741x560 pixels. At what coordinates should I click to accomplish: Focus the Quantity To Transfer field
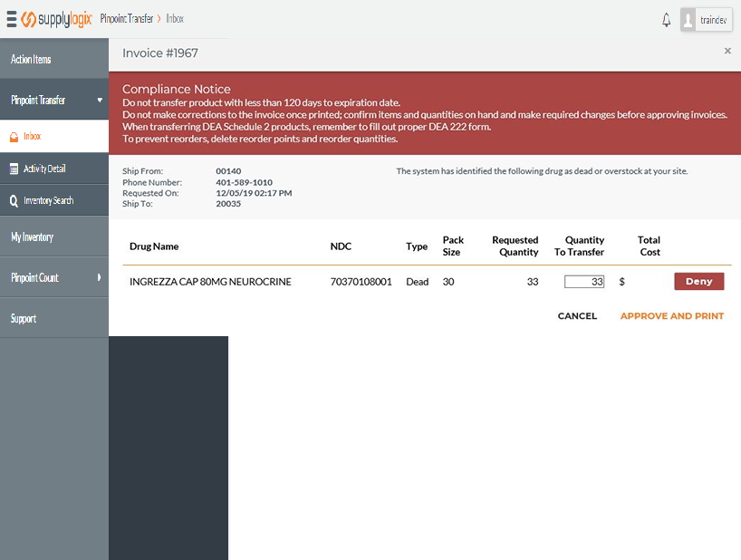583,282
